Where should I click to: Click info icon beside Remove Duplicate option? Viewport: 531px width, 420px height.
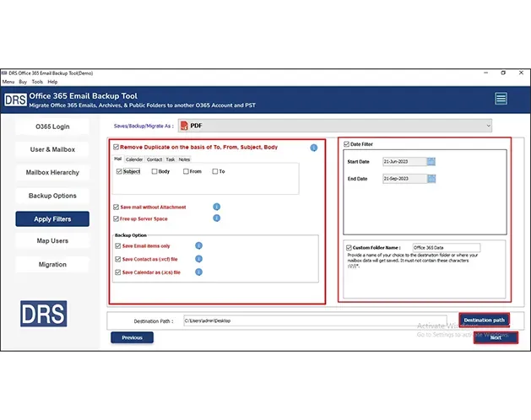[x=314, y=148]
